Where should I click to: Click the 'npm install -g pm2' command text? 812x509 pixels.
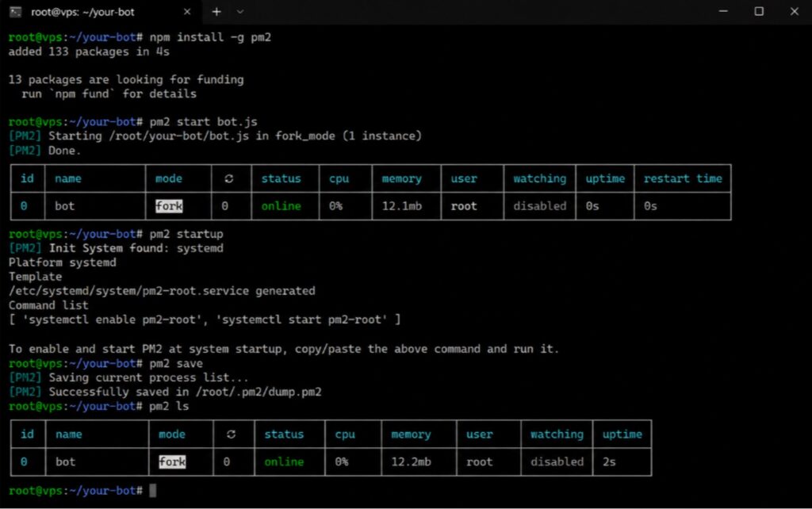click(x=210, y=37)
